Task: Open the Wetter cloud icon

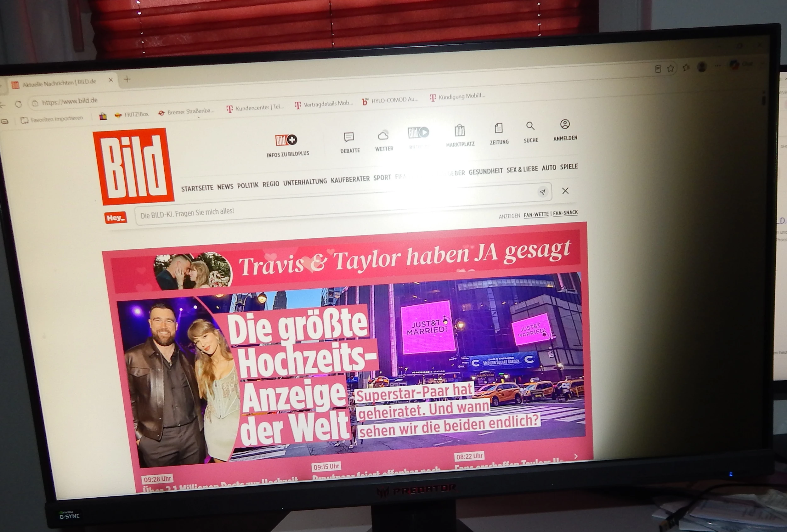Action: tap(383, 135)
